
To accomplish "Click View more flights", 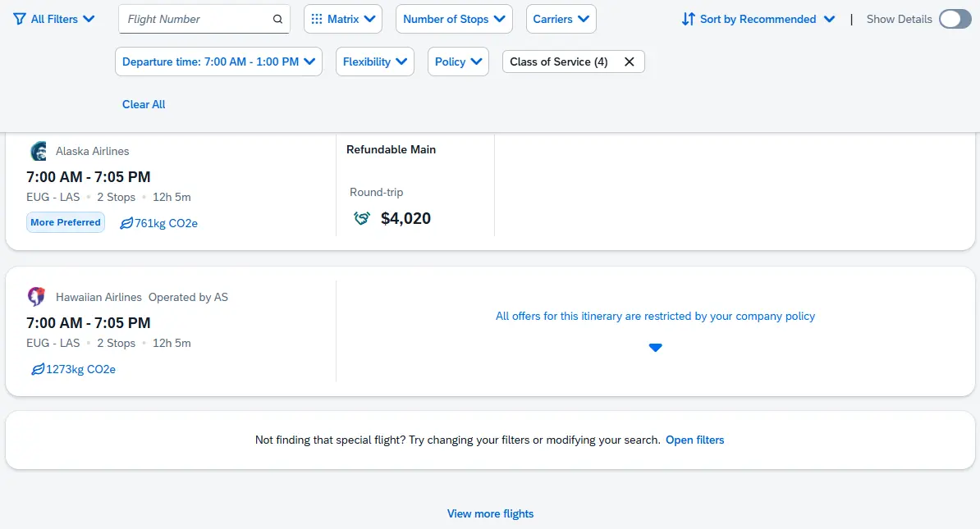I will (490, 513).
